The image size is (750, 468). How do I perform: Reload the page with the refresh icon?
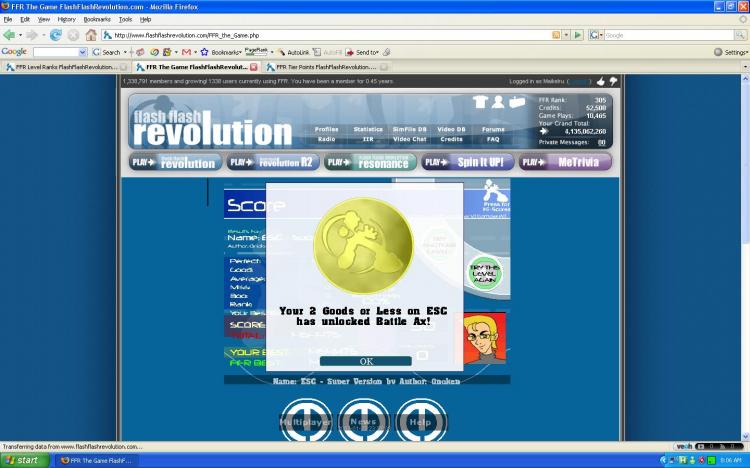pyautogui.click(x=55, y=35)
